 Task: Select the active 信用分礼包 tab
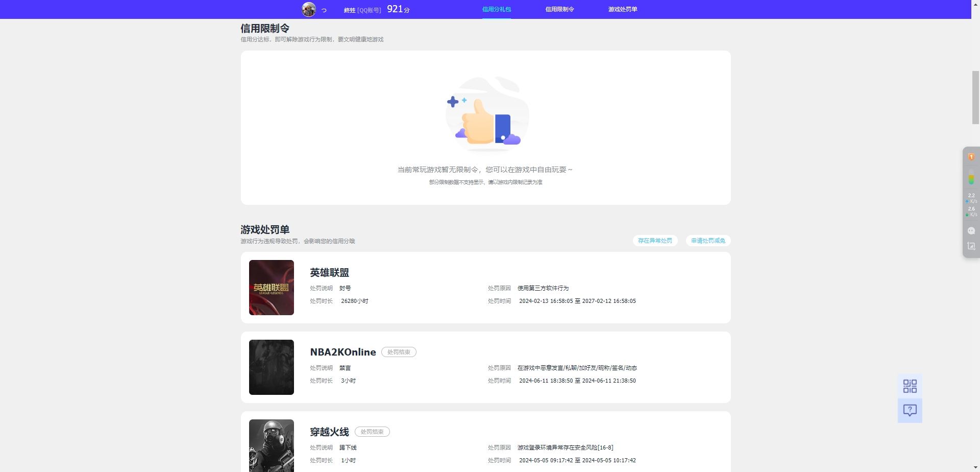pos(496,9)
